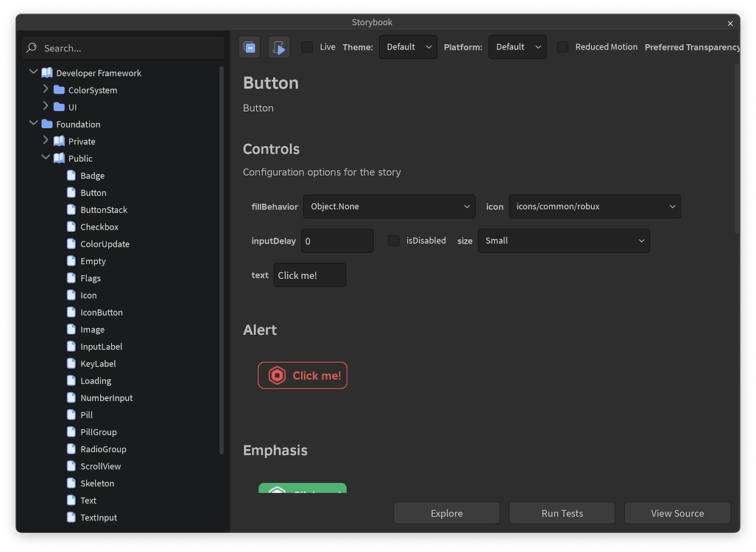This screenshot has width=756, height=552.
Task: Click the story icon beside Checkbox
Action: (x=71, y=227)
